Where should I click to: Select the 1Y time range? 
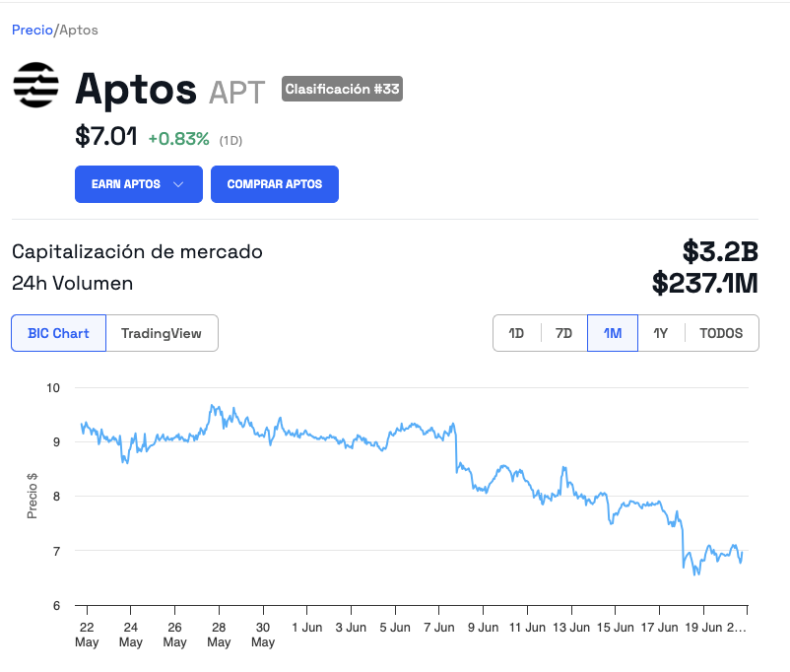coord(661,333)
